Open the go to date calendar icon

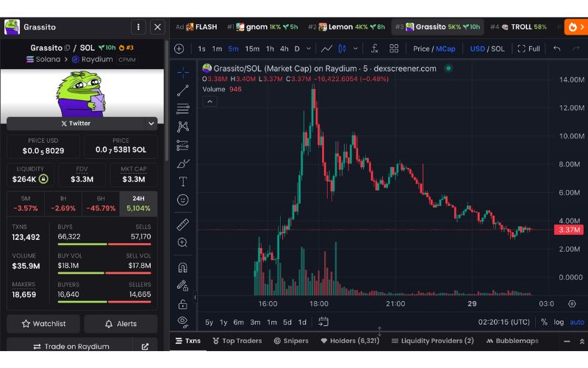tap(323, 322)
